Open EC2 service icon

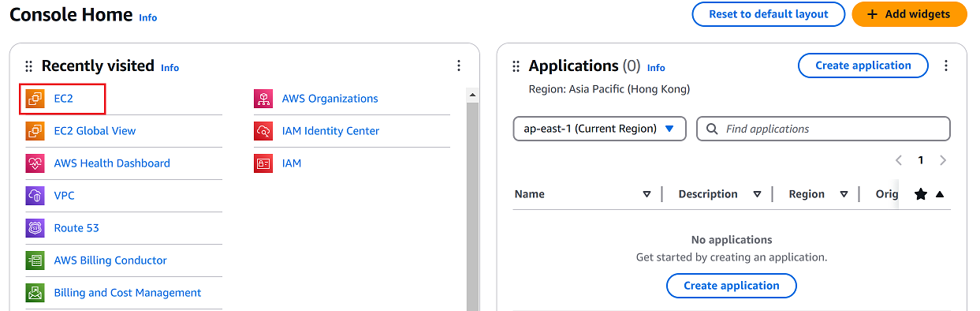click(35, 99)
